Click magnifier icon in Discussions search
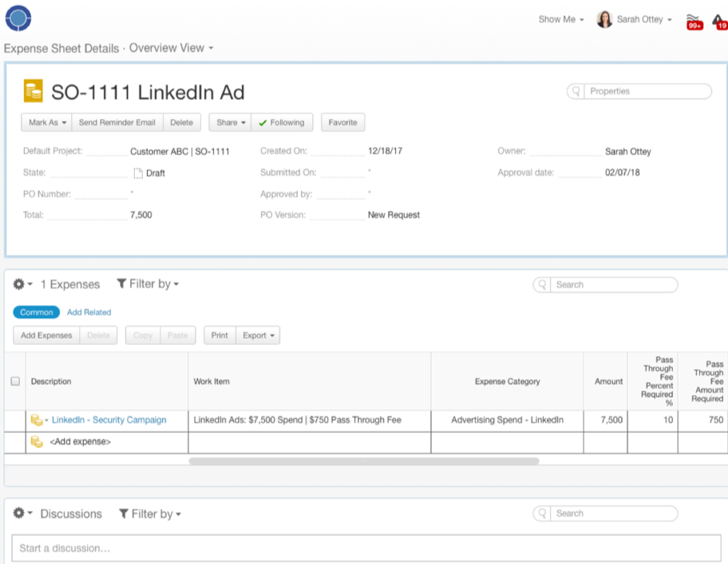Viewport: 728px width, 564px height. tap(542, 514)
